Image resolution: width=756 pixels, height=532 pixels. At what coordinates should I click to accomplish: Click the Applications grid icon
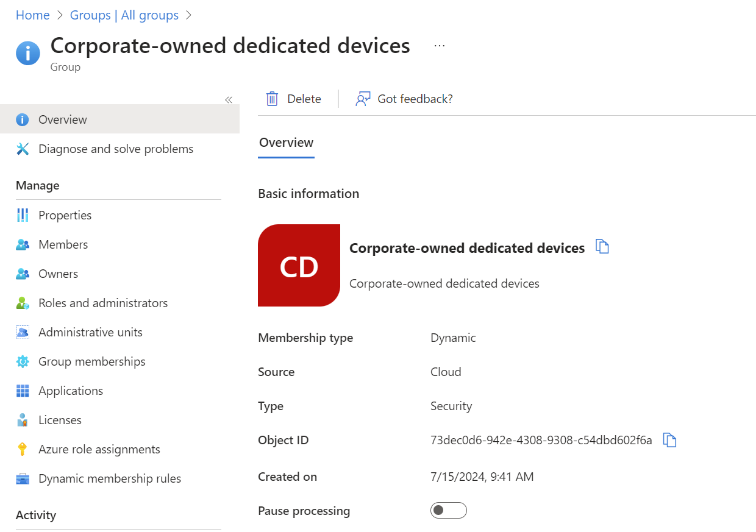pos(23,390)
